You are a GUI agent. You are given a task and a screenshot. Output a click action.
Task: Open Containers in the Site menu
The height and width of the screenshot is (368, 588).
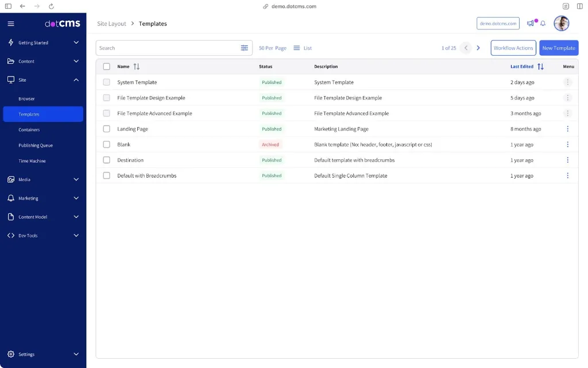(29, 130)
